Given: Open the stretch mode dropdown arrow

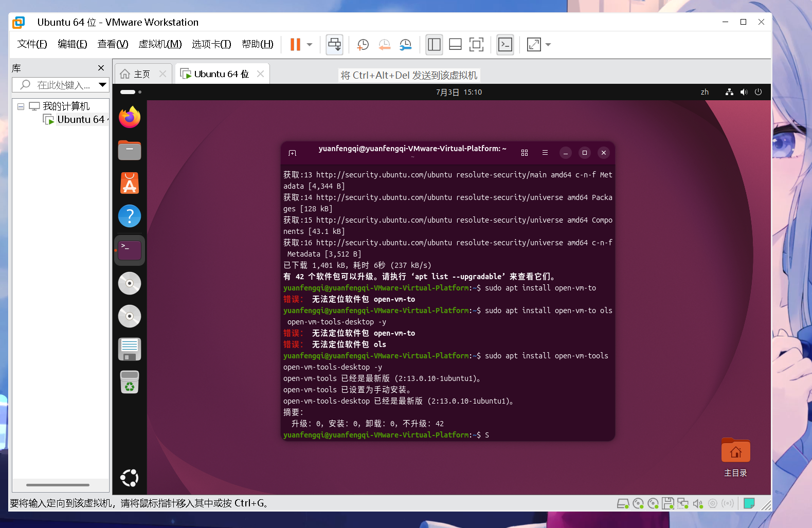Looking at the screenshot, I should pos(548,45).
